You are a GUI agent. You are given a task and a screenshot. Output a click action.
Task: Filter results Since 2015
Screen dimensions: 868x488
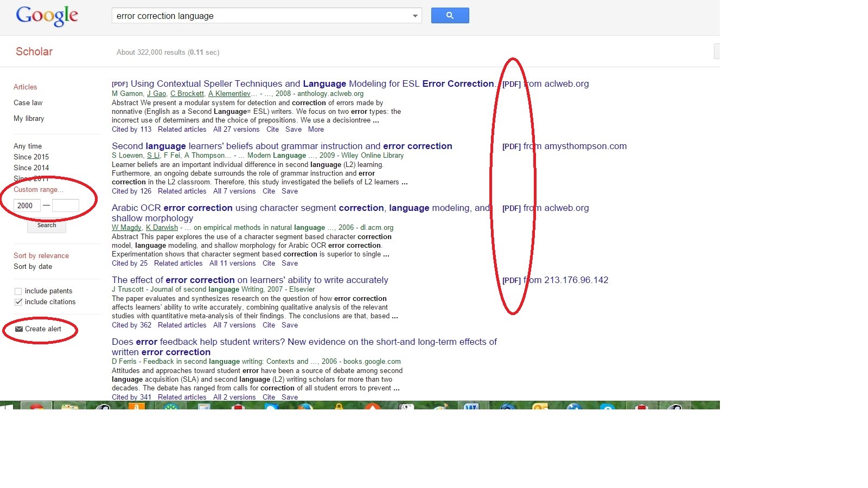click(x=31, y=157)
